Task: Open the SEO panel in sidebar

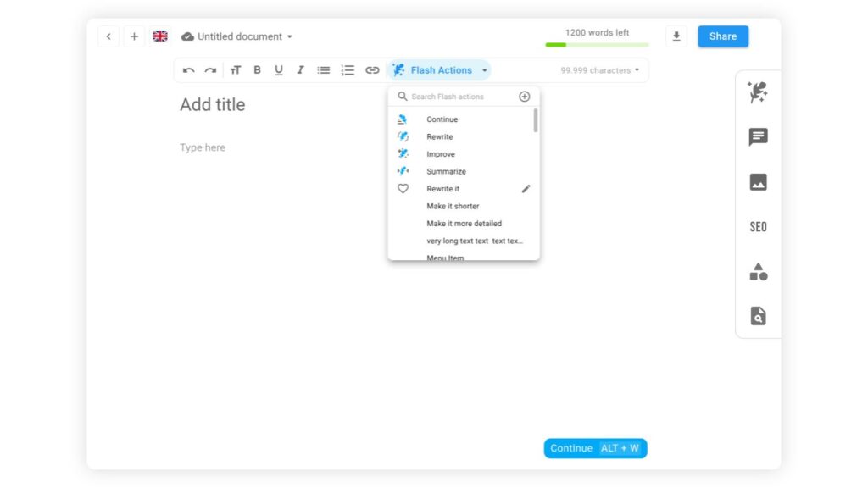Action: [x=758, y=227]
